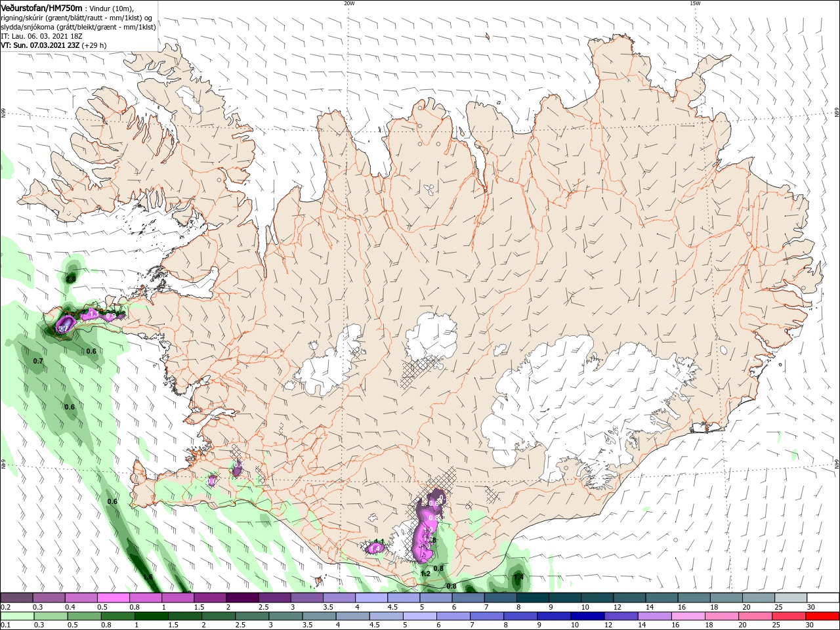Select the upper legend swatch starting at 3
This screenshot has height=630, width=840.
pos(306,598)
